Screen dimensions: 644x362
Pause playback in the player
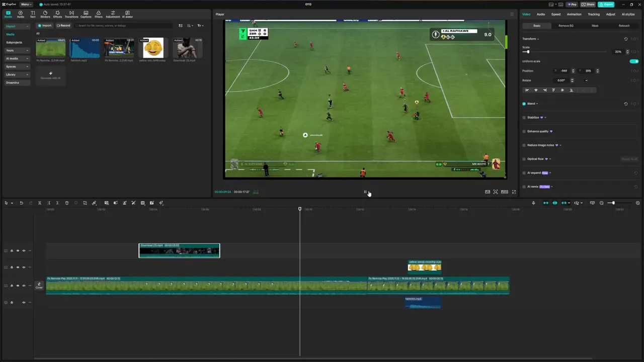(365, 192)
